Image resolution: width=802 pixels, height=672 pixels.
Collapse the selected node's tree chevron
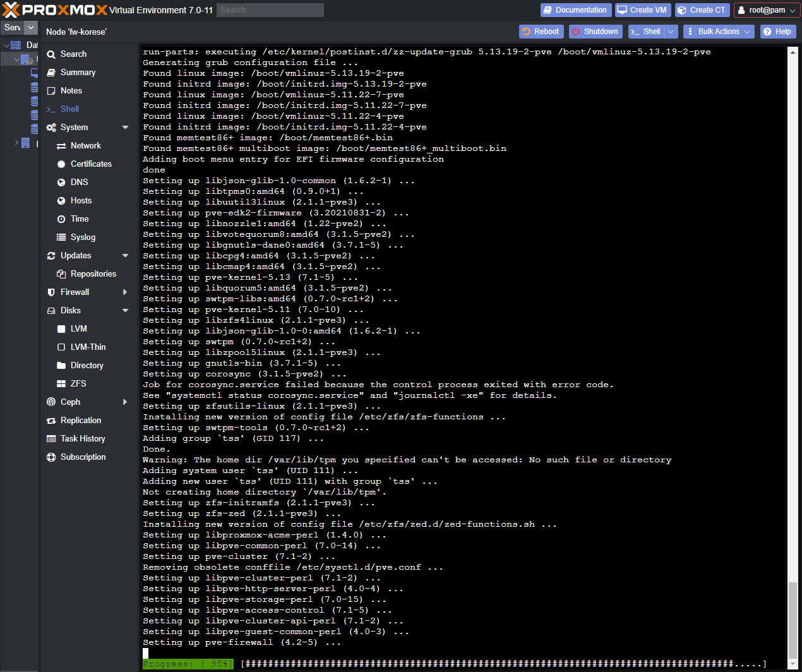(x=16, y=59)
